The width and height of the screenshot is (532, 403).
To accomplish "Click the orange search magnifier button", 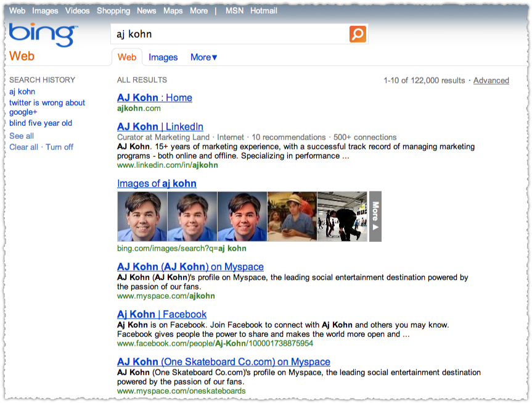I will tap(358, 34).
